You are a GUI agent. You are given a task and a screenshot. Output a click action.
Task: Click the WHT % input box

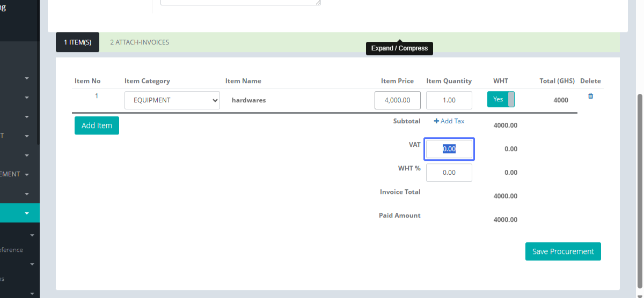(x=449, y=173)
